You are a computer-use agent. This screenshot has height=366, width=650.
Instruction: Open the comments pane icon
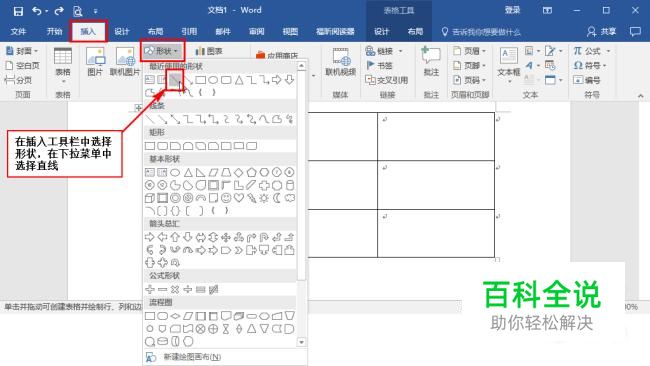[x=635, y=32]
